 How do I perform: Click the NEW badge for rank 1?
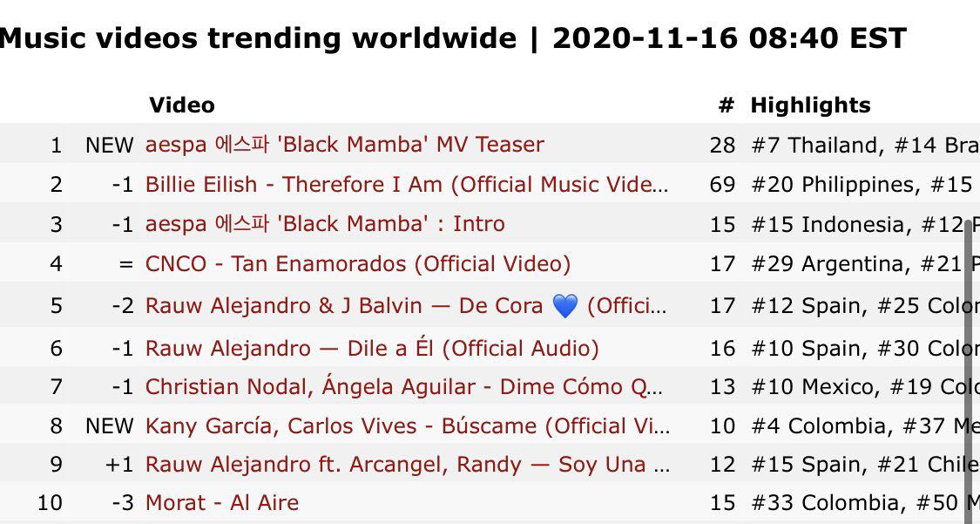coord(110,145)
